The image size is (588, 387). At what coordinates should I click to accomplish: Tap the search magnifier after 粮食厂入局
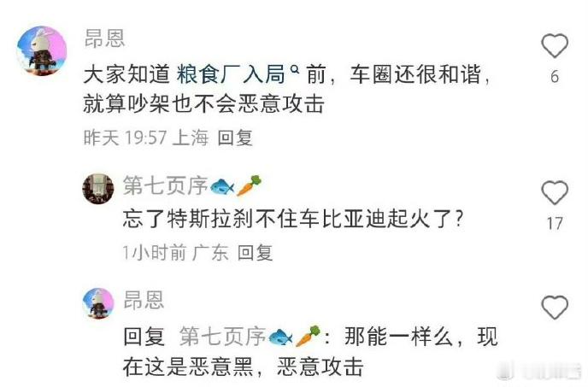[x=294, y=70]
